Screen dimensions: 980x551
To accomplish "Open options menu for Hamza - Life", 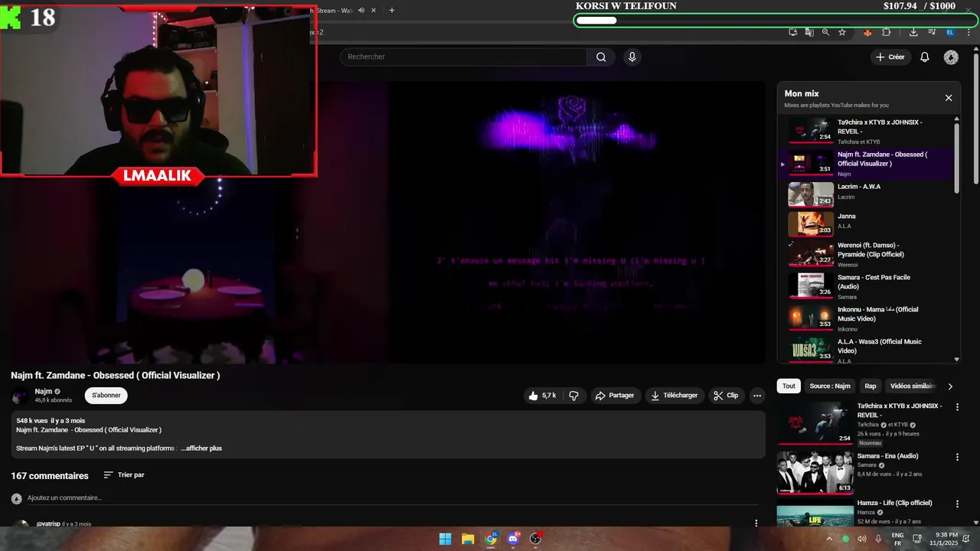I will [x=957, y=504].
